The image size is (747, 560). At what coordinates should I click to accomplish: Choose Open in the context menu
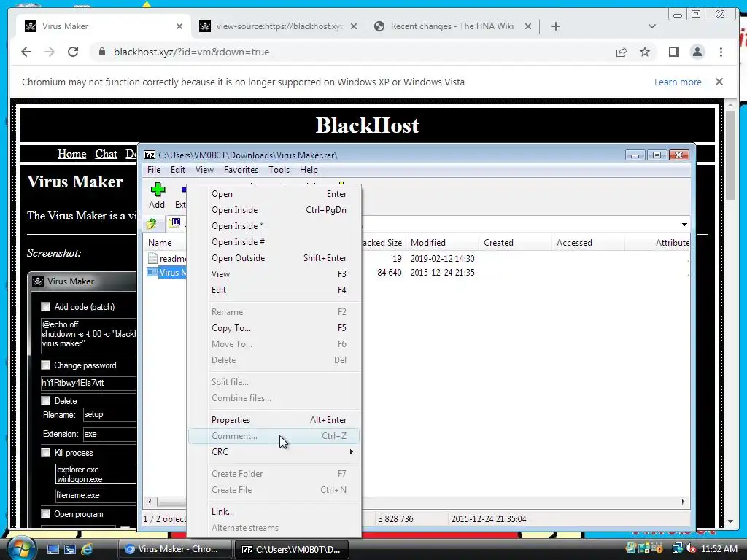[274, 194]
